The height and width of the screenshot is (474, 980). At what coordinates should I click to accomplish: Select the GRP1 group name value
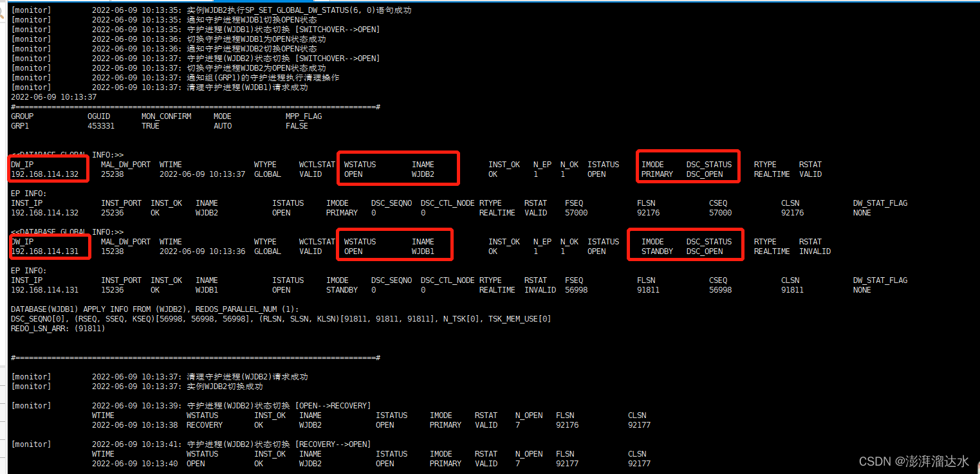tap(20, 126)
